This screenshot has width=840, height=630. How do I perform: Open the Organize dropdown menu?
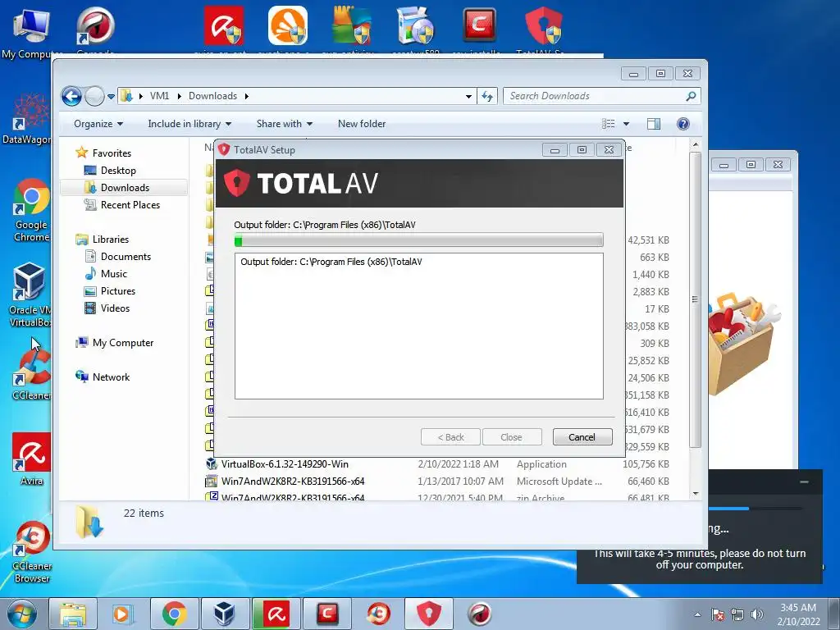coord(98,124)
